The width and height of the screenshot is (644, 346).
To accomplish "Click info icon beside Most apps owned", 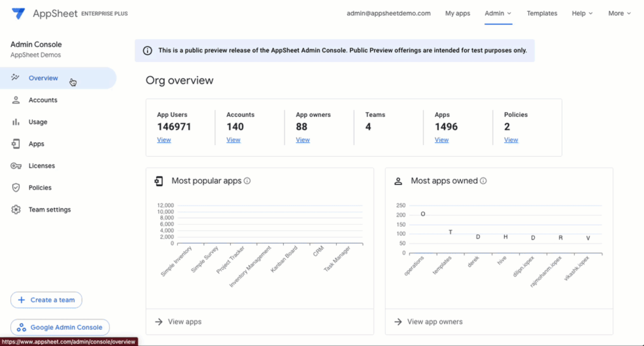I will [483, 181].
